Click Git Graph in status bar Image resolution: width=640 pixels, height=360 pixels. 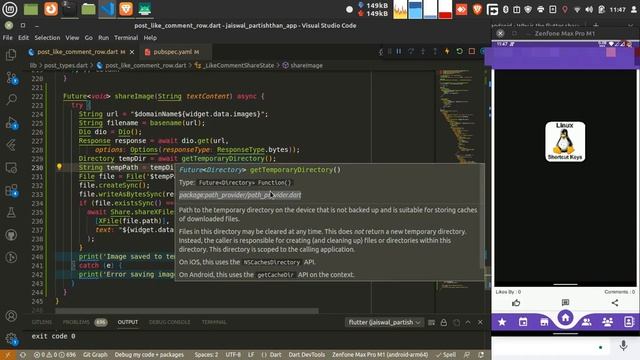[x=95, y=355]
